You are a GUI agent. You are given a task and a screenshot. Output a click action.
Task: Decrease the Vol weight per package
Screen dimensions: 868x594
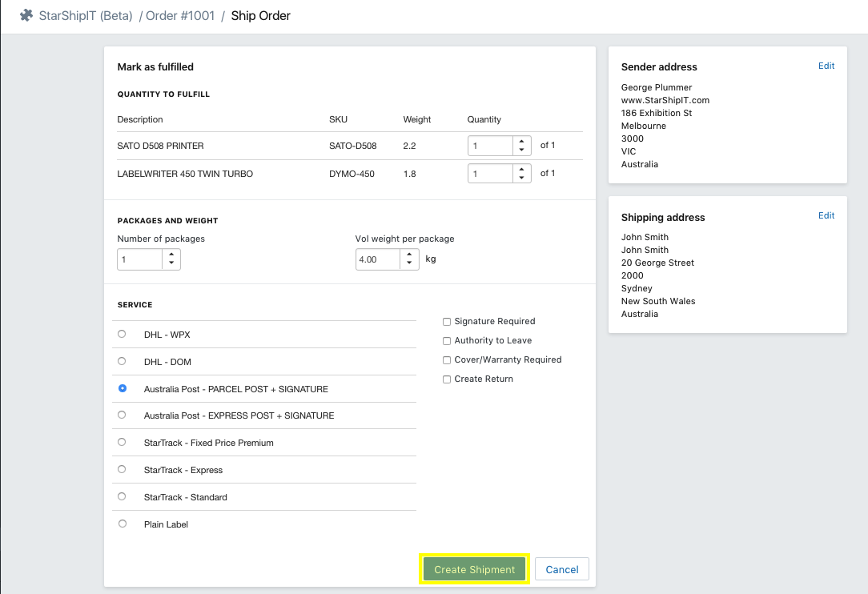click(409, 263)
